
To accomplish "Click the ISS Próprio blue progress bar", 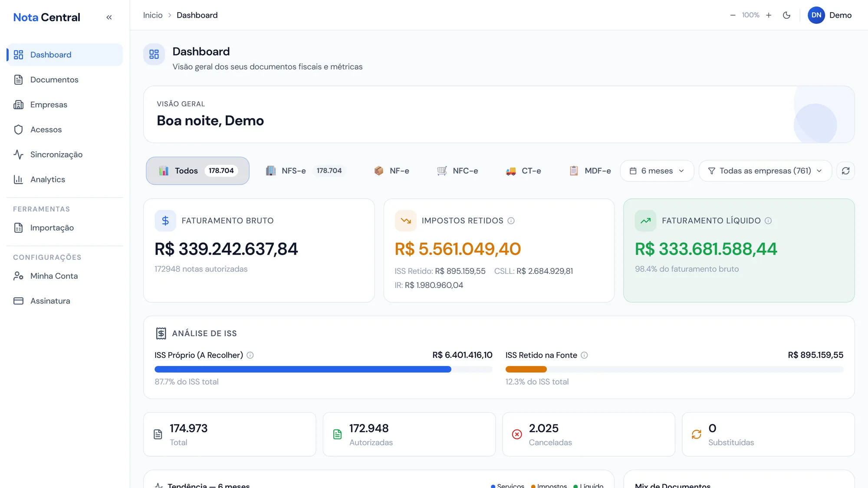I will pyautogui.click(x=323, y=369).
